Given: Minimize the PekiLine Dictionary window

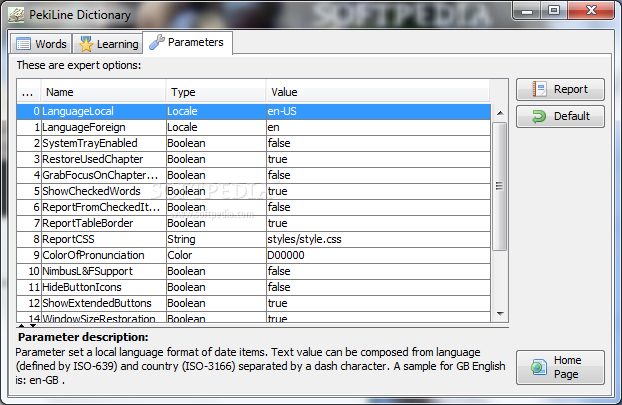Looking at the screenshot, I should coord(527,11).
